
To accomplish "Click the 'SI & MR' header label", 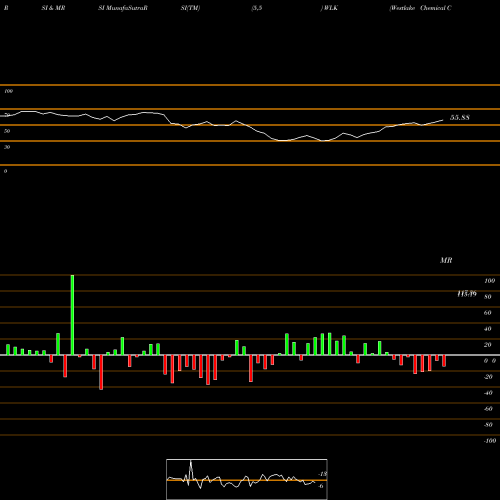I will coord(53,8).
